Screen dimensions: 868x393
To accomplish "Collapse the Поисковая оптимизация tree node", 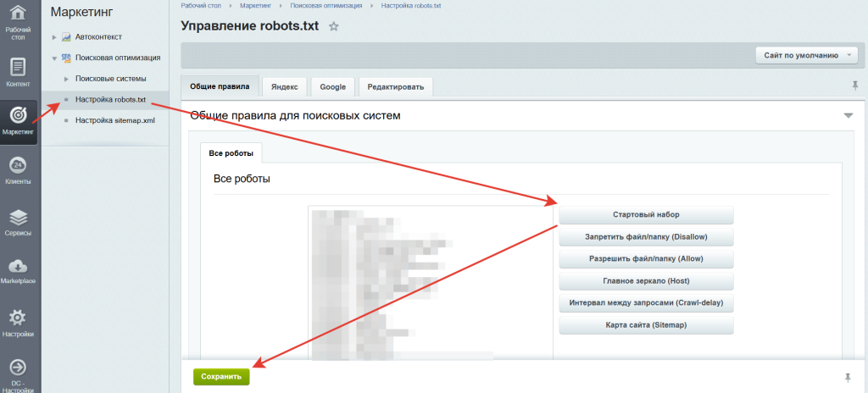I will click(54, 58).
